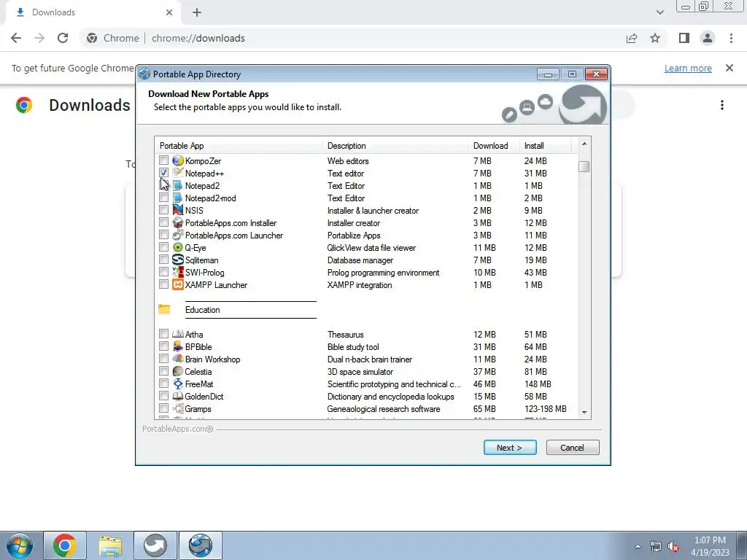Open a new Chrome tab
The width and height of the screenshot is (747, 560).
pyautogui.click(x=197, y=12)
